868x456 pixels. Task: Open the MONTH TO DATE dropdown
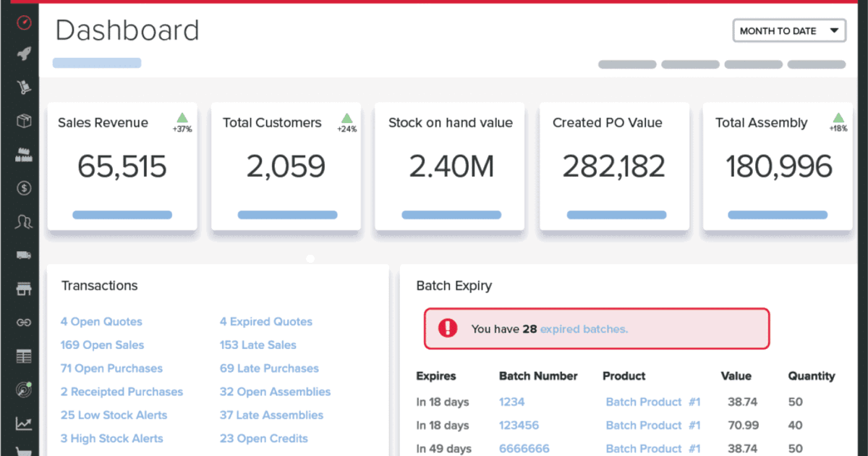(x=788, y=30)
